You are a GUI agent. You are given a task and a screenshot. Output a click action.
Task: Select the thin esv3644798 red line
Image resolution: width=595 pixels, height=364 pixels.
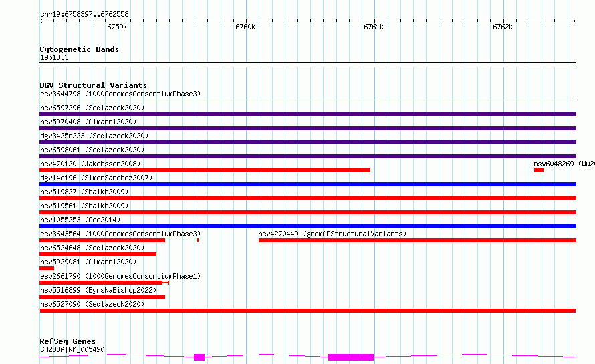pos(308,100)
